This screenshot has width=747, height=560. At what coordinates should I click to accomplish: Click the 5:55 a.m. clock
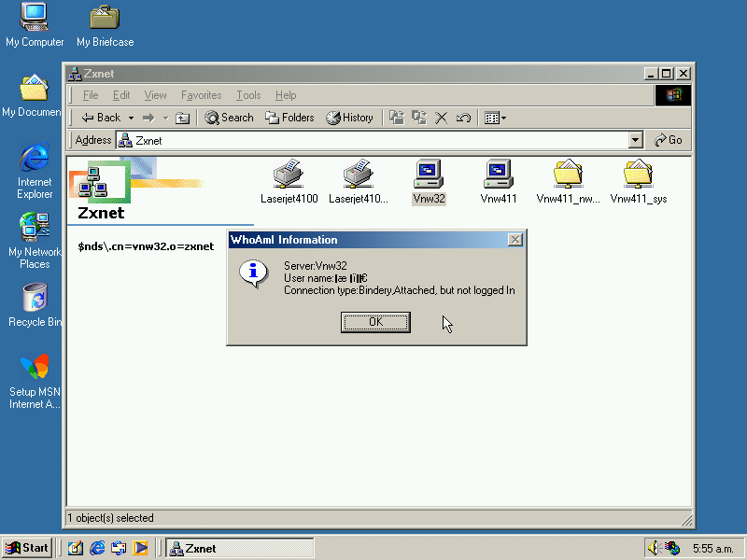click(712, 549)
